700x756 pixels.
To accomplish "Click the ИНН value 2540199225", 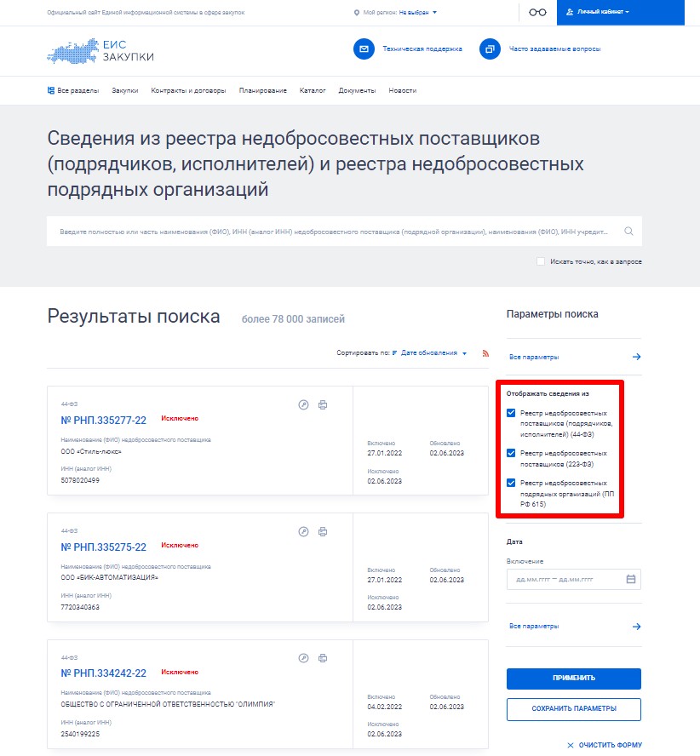I will tap(80, 734).
